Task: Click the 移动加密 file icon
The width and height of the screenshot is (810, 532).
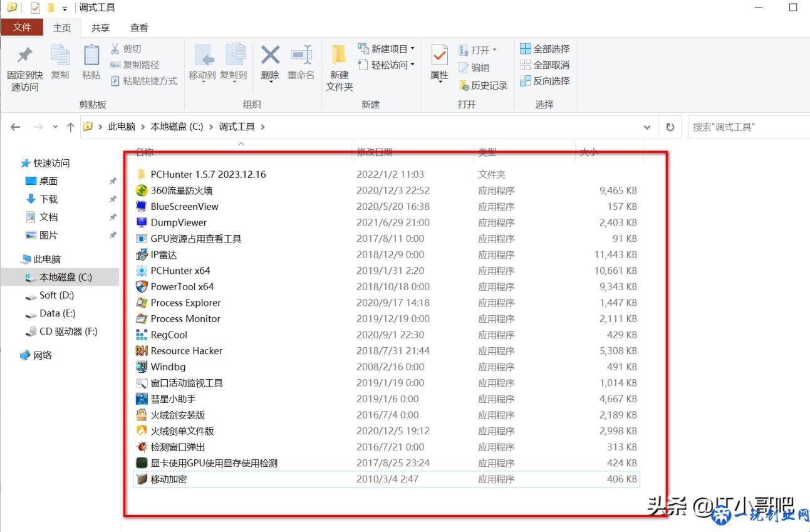Action: pyautogui.click(x=142, y=479)
